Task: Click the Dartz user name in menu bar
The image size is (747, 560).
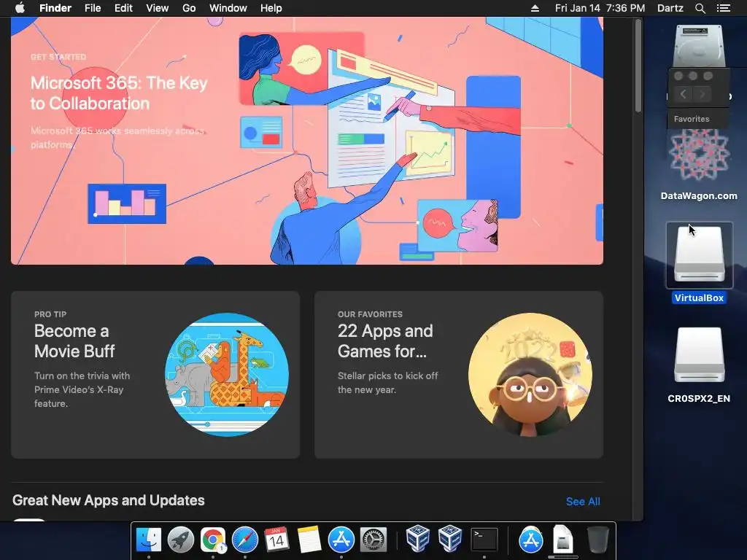Action: tap(670, 8)
